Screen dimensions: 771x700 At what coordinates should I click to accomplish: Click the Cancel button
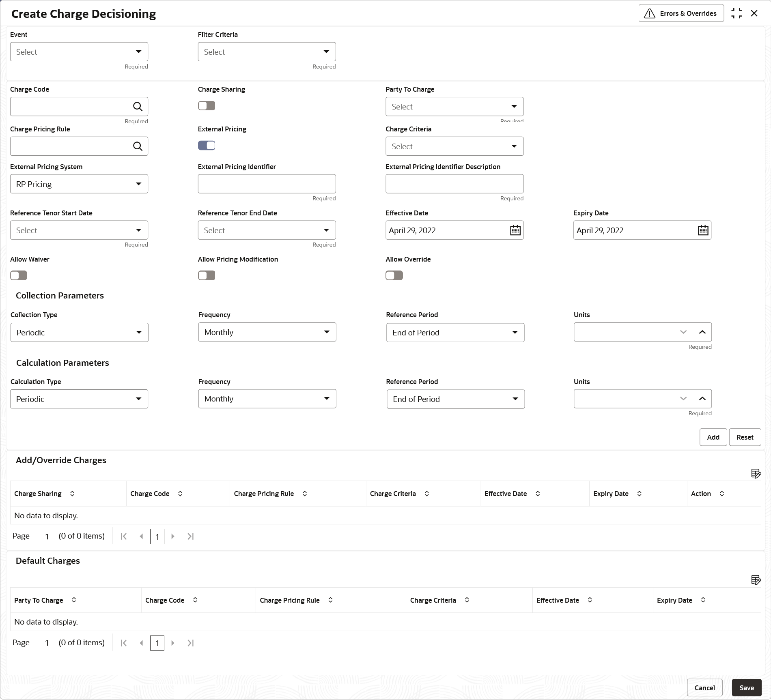pos(704,688)
